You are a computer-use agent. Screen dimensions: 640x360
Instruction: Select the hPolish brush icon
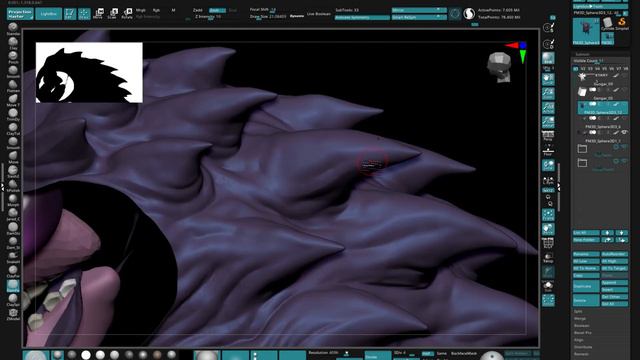[x=13, y=186]
